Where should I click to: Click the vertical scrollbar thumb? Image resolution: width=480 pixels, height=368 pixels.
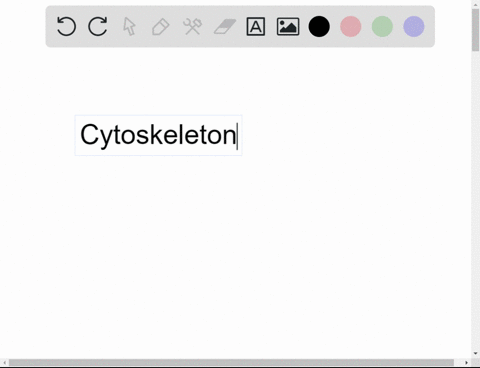tap(475, 30)
